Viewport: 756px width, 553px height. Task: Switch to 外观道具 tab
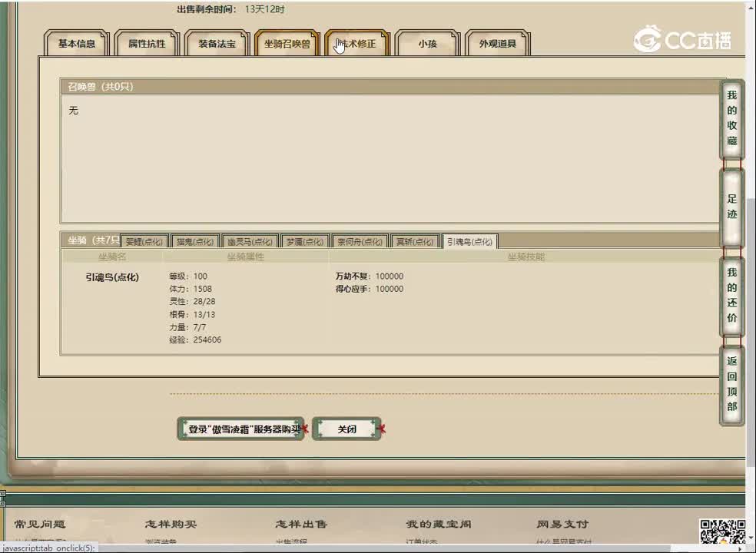point(498,44)
